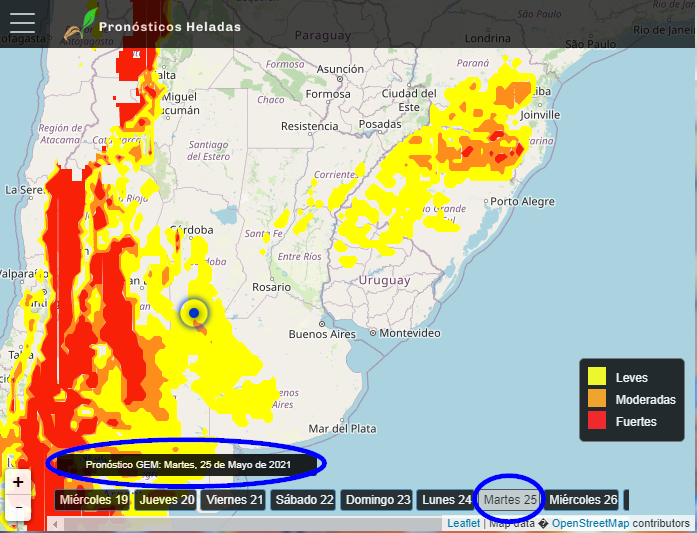
Task: Click the yellow Leves legend swatch
Action: pyautogui.click(x=597, y=376)
